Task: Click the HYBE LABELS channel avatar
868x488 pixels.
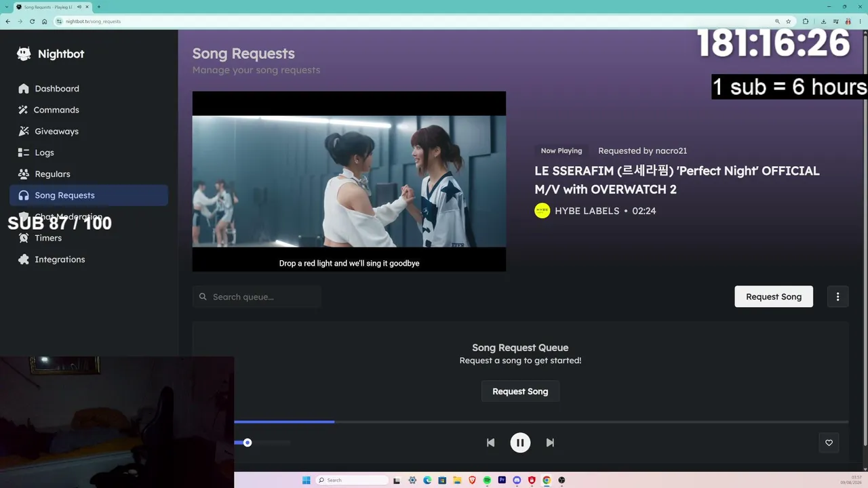Action: coord(542,211)
